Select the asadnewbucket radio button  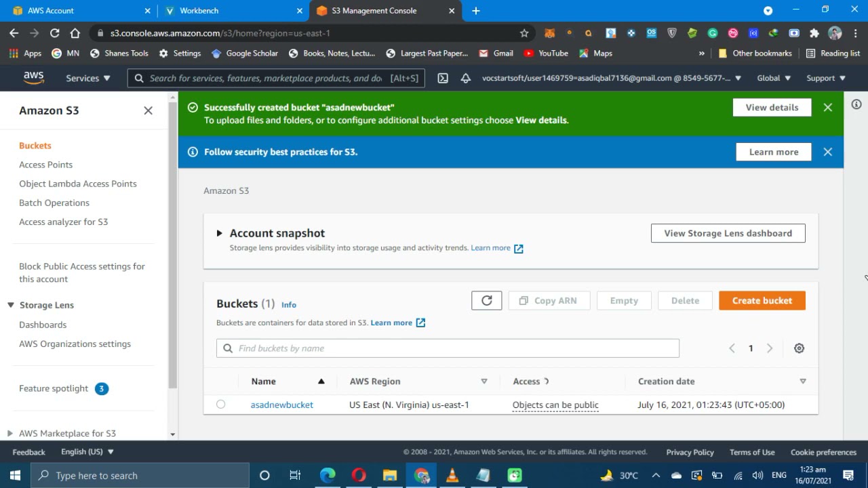[x=220, y=405]
